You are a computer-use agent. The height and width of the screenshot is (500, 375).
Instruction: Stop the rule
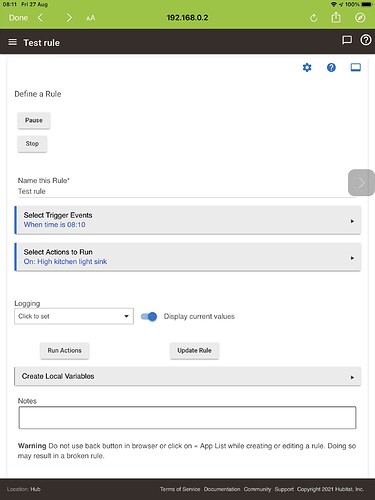[x=32, y=144]
